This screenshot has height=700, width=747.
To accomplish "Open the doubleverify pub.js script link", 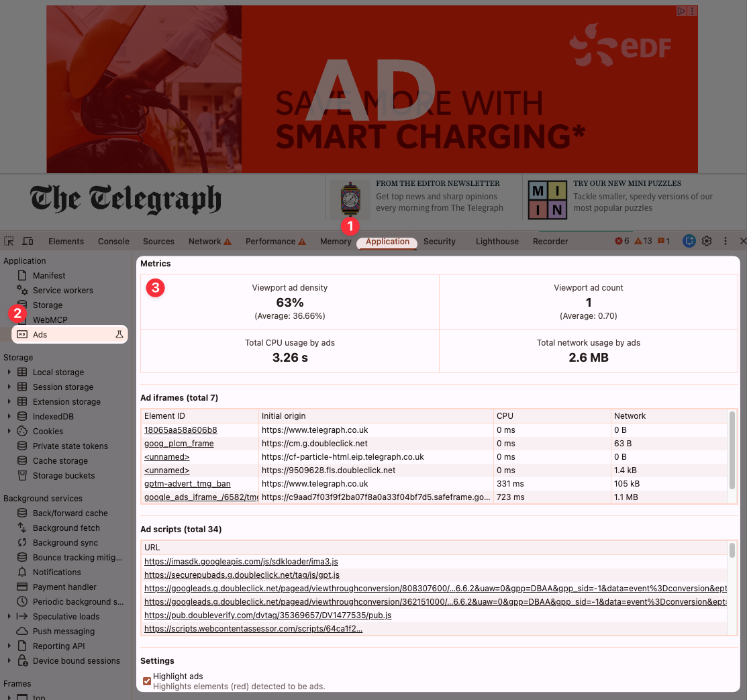I will 268,615.
